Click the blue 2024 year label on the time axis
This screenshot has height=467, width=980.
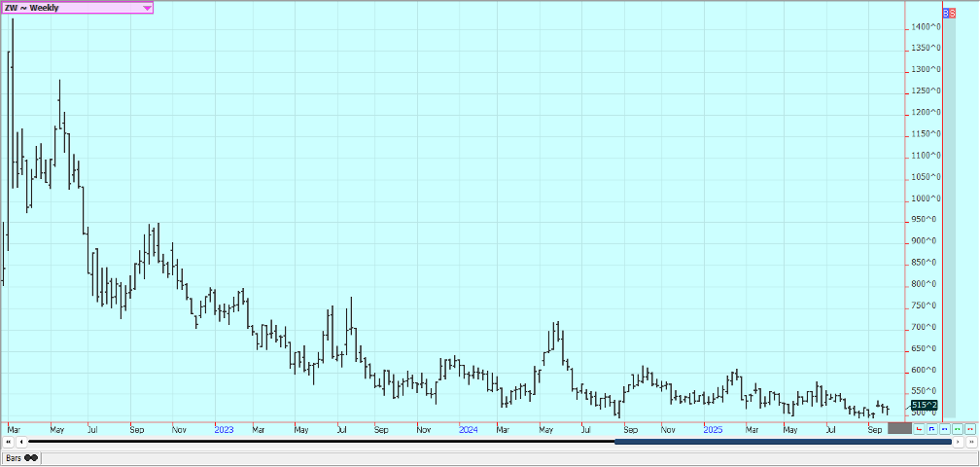pyautogui.click(x=468, y=428)
